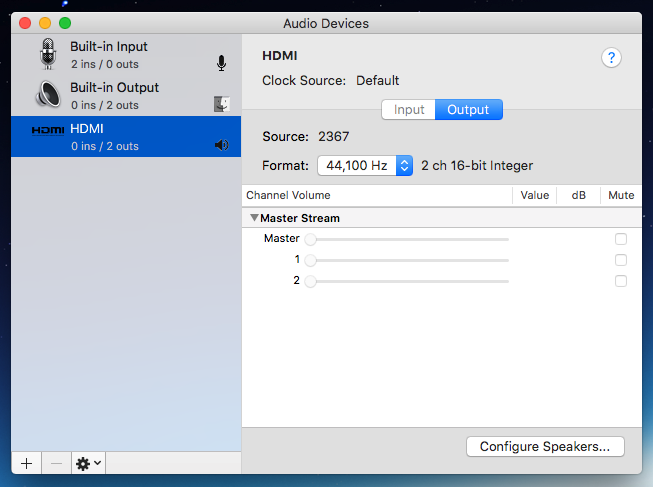Click the '2 ch 16-bit Integer' format text
Viewport: 653px width, 487px height.
(477, 166)
